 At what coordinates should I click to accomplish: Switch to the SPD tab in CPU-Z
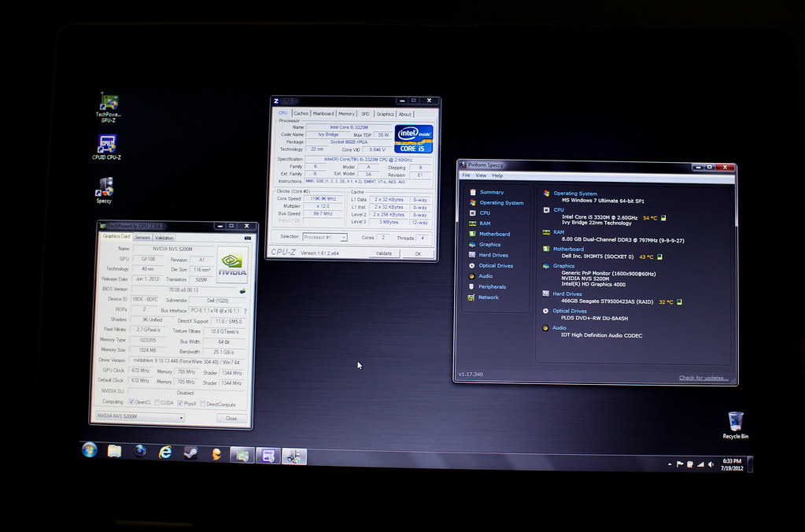[365, 114]
